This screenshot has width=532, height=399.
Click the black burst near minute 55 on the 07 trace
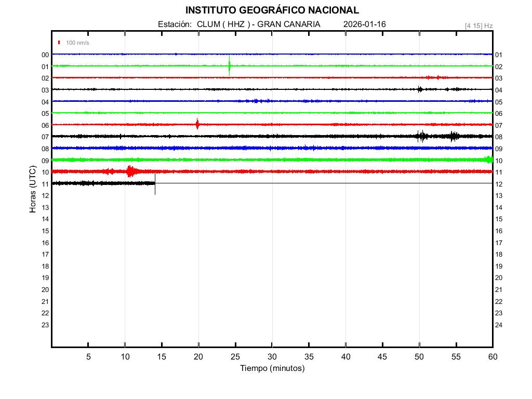tap(454, 136)
